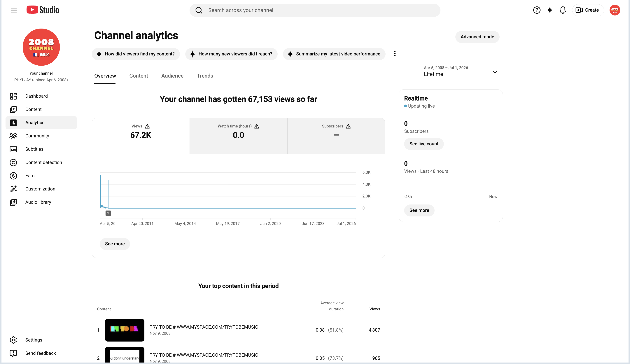Screen dimensions: 630x364
Task: Click the Content detection copyright icon
Action: tap(13, 162)
